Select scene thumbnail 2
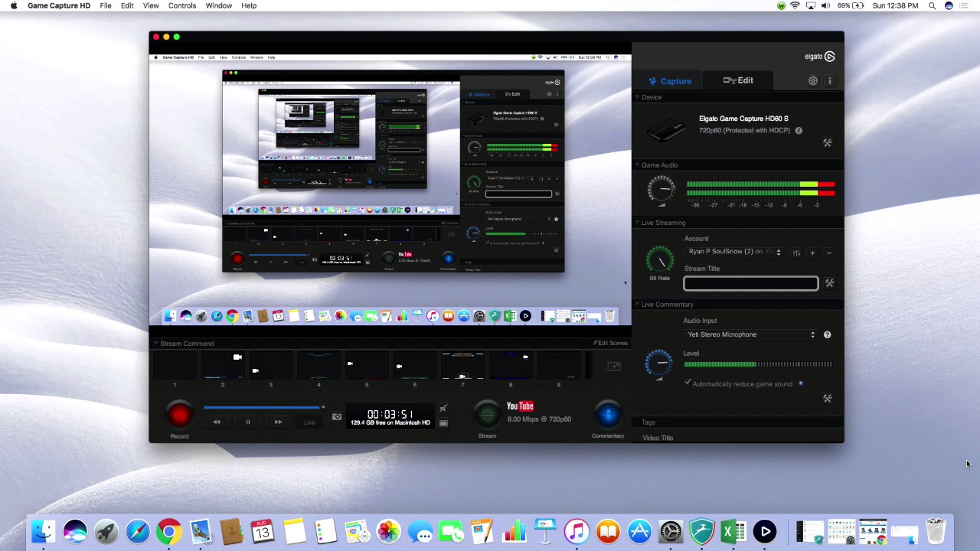 [223, 366]
